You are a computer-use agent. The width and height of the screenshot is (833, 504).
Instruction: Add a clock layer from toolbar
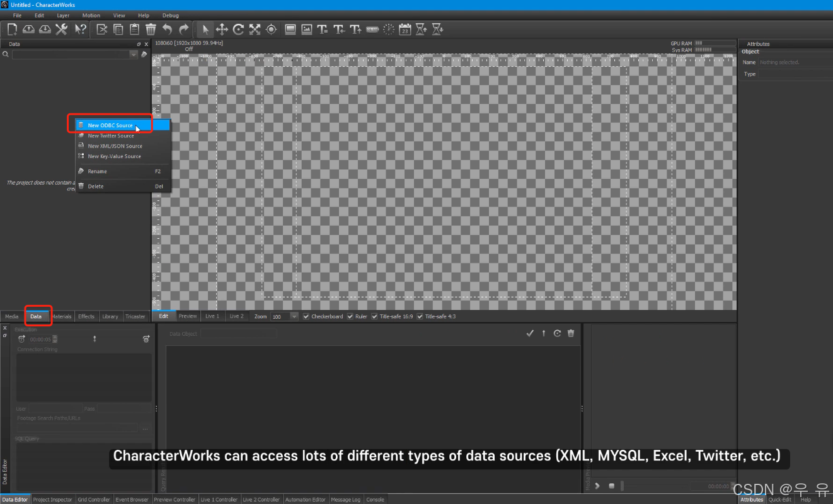coord(389,29)
